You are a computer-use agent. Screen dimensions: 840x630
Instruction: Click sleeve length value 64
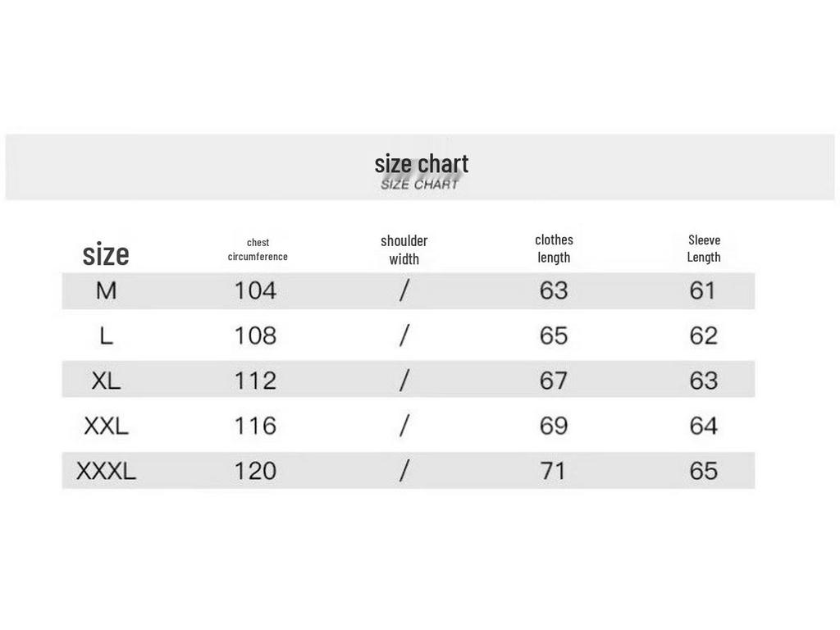point(703,426)
